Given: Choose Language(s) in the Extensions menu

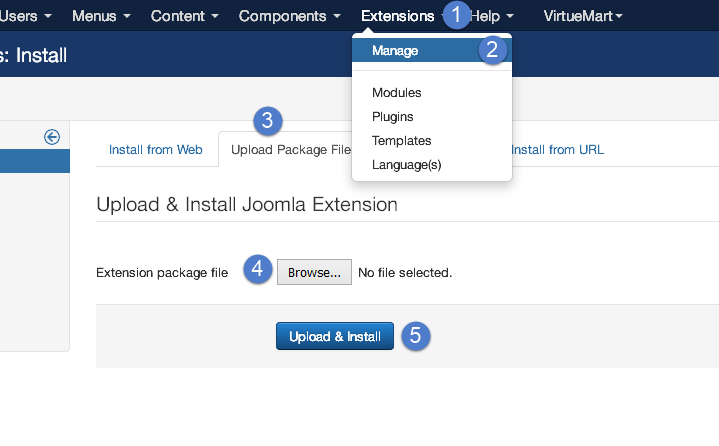Looking at the screenshot, I should [406, 165].
